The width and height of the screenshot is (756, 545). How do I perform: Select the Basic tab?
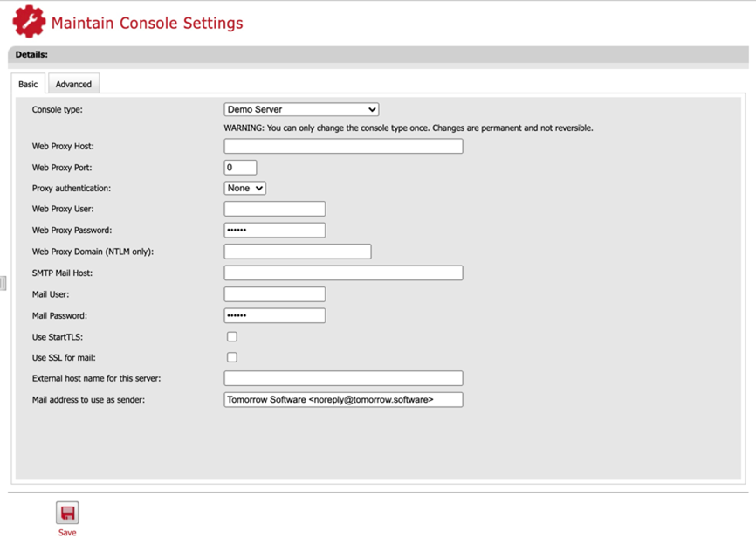29,84
